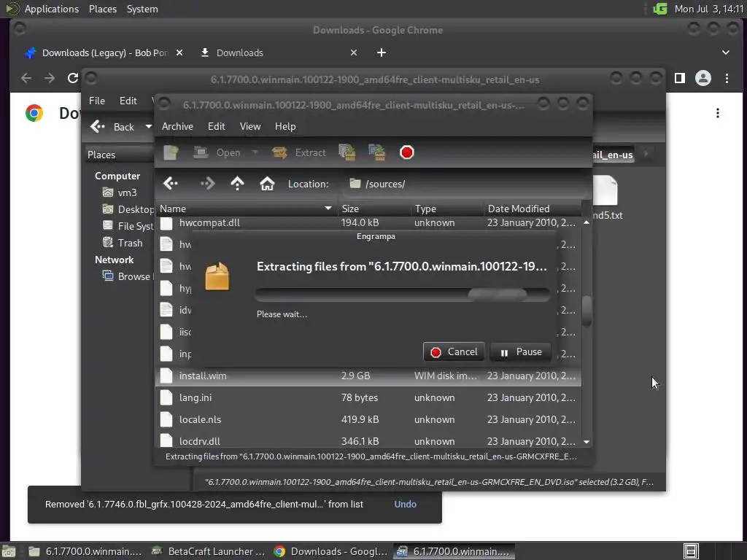Click Undo in Chrome's removal notification
This screenshot has height=560, width=747.
(406, 505)
